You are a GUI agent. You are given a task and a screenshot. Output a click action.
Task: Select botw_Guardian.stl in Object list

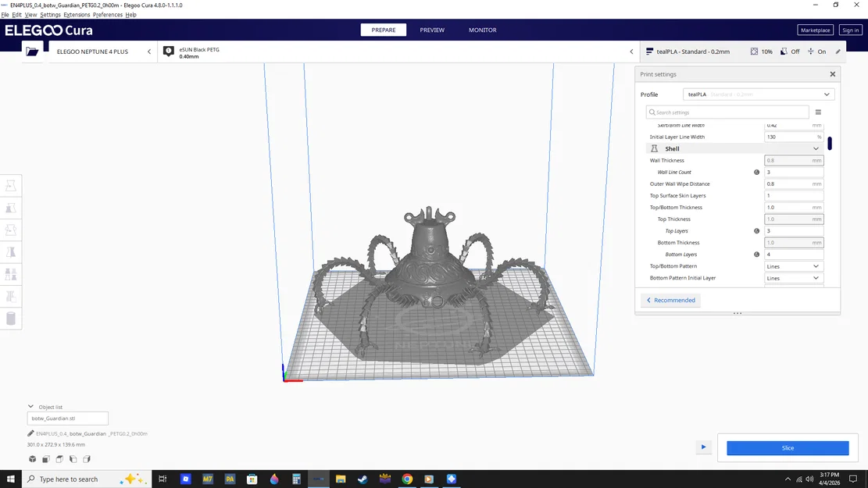[x=67, y=419]
